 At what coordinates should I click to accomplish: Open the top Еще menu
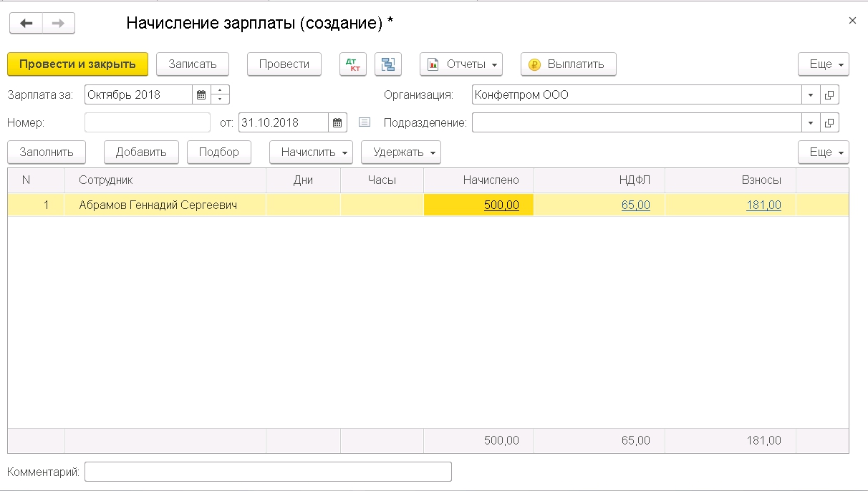pos(824,64)
